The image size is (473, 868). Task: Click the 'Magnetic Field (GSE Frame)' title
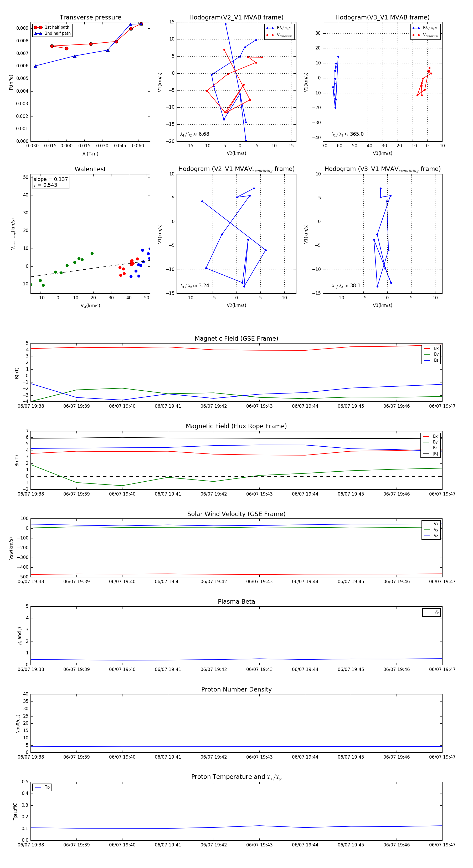[236, 339]
